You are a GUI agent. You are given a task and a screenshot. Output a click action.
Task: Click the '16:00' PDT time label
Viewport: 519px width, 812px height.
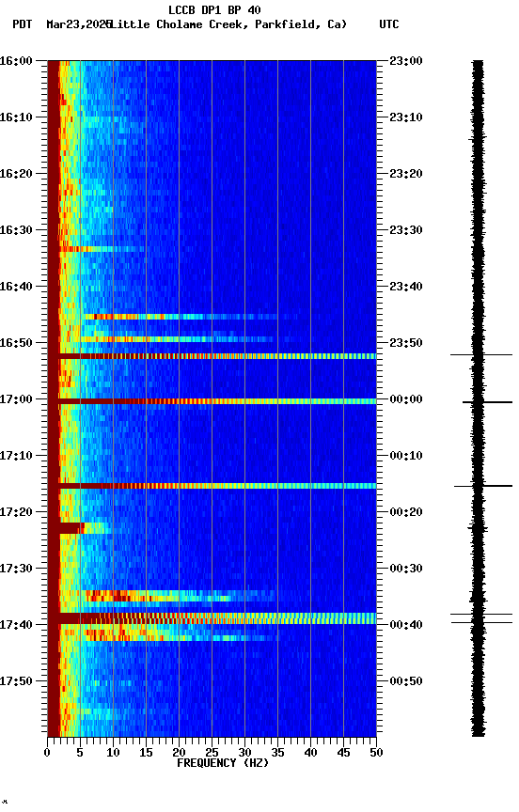(16, 61)
